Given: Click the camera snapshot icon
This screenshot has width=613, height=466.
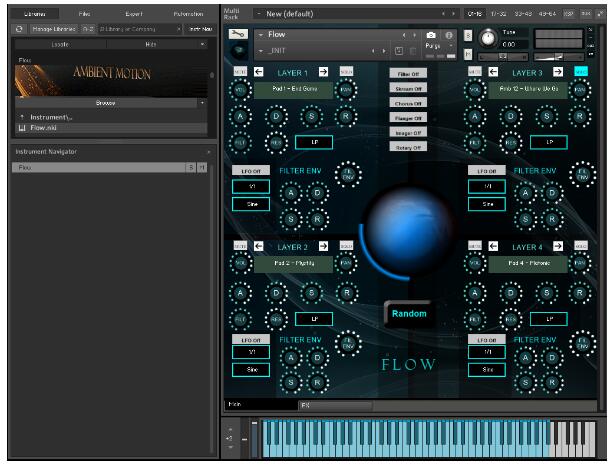Looking at the screenshot, I should (x=431, y=35).
